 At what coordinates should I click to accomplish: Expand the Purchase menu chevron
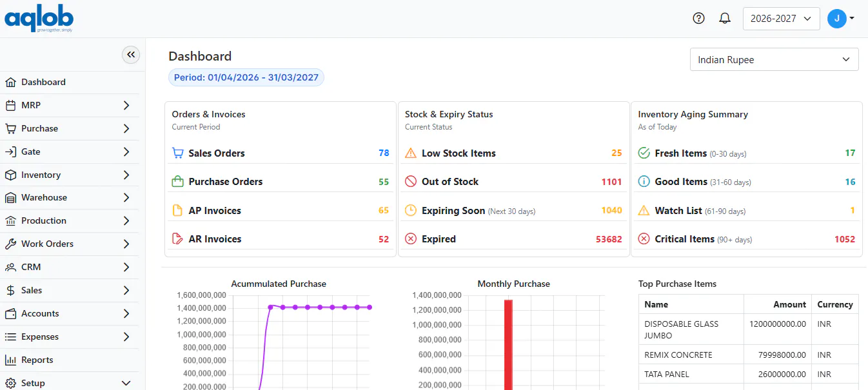click(126, 128)
